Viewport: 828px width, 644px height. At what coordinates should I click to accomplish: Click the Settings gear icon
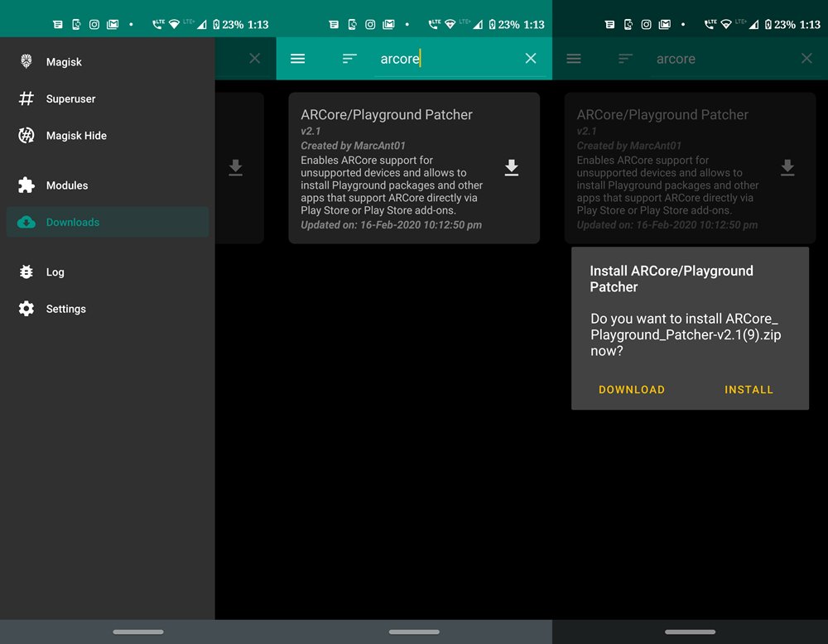(x=26, y=308)
